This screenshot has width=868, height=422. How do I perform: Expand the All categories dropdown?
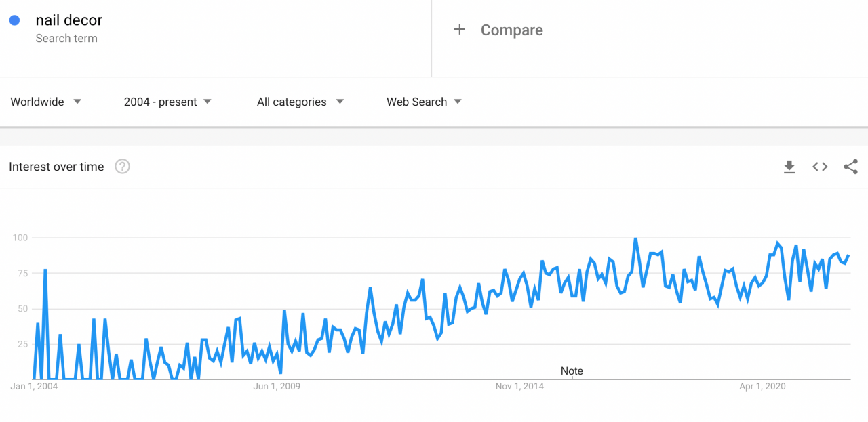tap(300, 102)
